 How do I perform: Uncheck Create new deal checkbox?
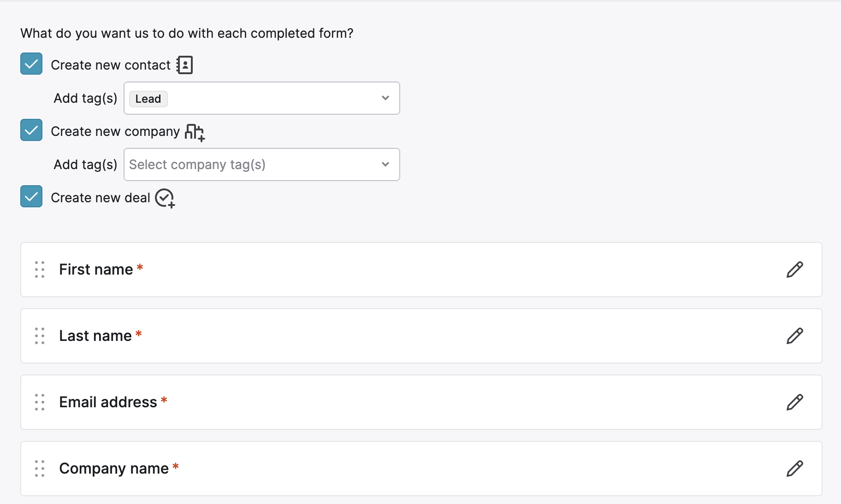click(31, 196)
